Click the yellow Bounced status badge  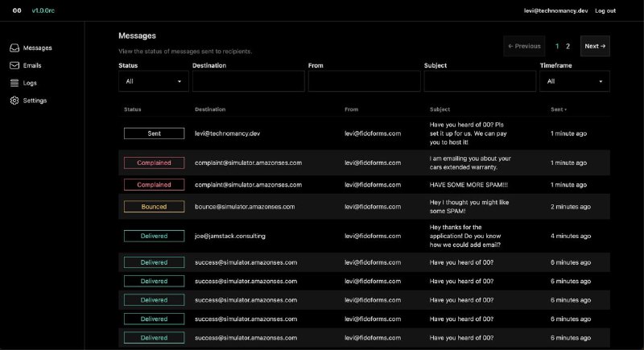[x=154, y=207]
